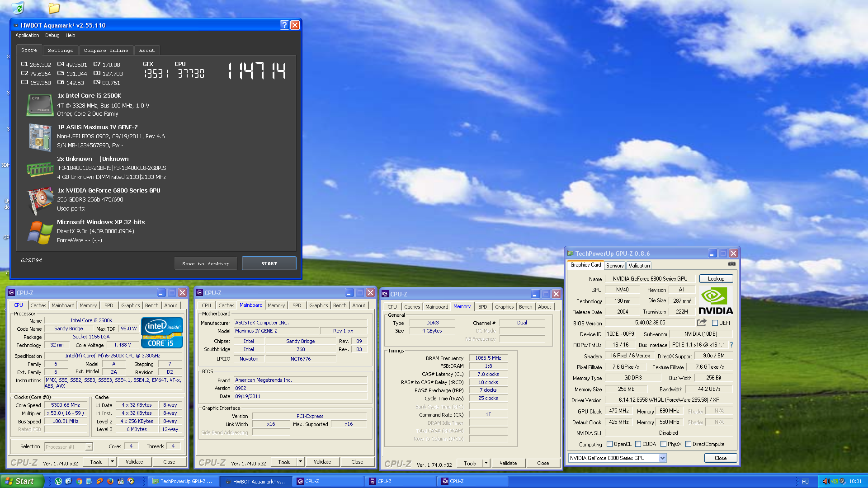Click the HU language indicator in the tray
The width and height of the screenshot is (868, 488).
[805, 482]
